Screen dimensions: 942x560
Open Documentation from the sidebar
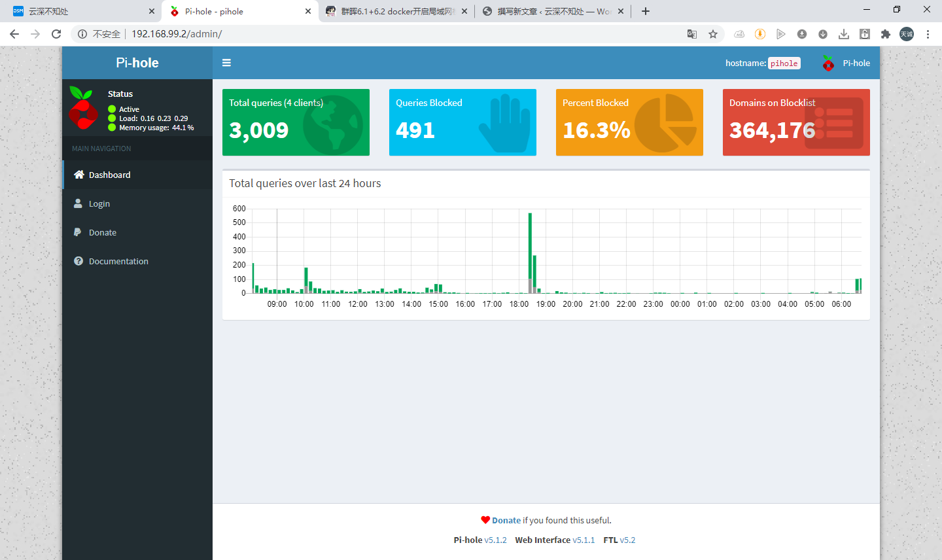[118, 261]
